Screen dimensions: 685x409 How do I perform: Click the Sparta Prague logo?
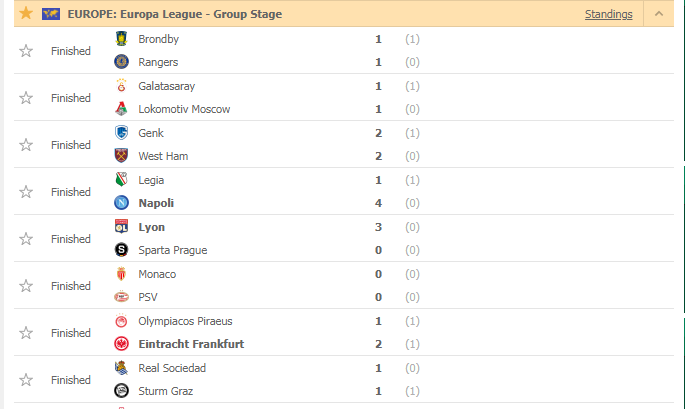click(x=121, y=250)
